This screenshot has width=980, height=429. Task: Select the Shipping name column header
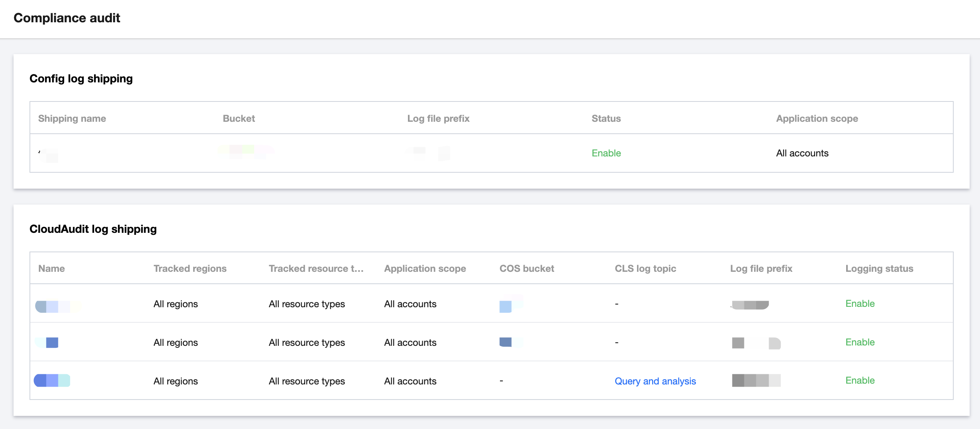tap(72, 118)
